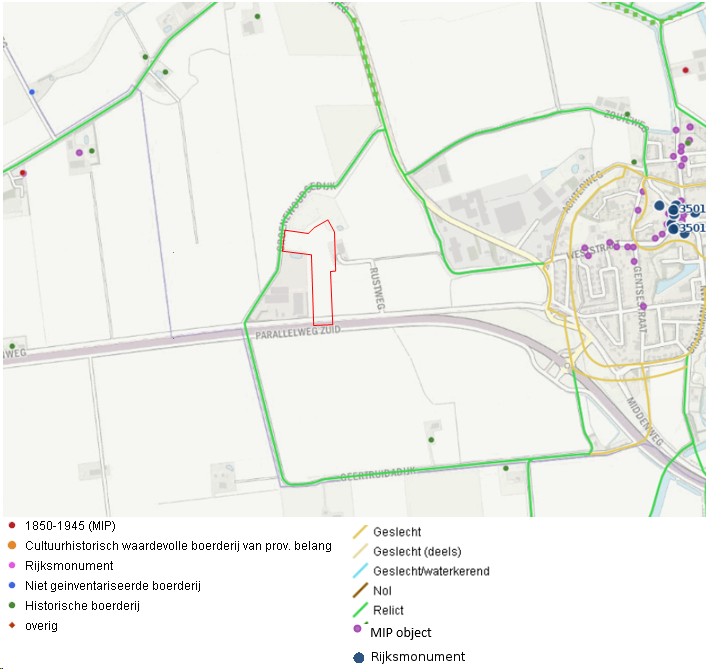This screenshot has width=707, height=669.
Task: Click the 'Nol' legend text
Action: (382, 591)
